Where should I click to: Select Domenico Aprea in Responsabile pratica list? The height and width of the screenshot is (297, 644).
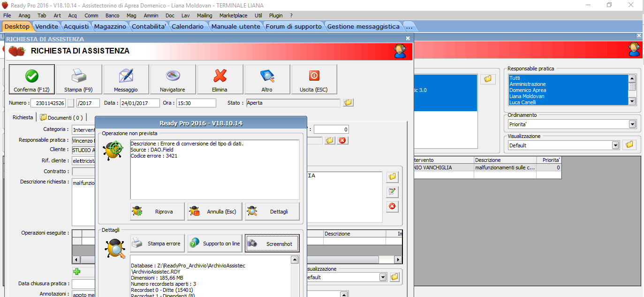pyautogui.click(x=568, y=90)
